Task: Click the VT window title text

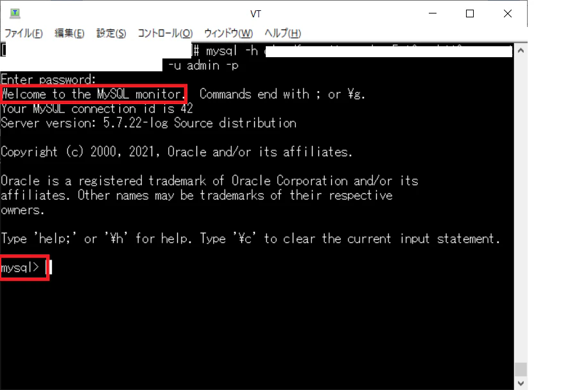Action: (x=255, y=14)
